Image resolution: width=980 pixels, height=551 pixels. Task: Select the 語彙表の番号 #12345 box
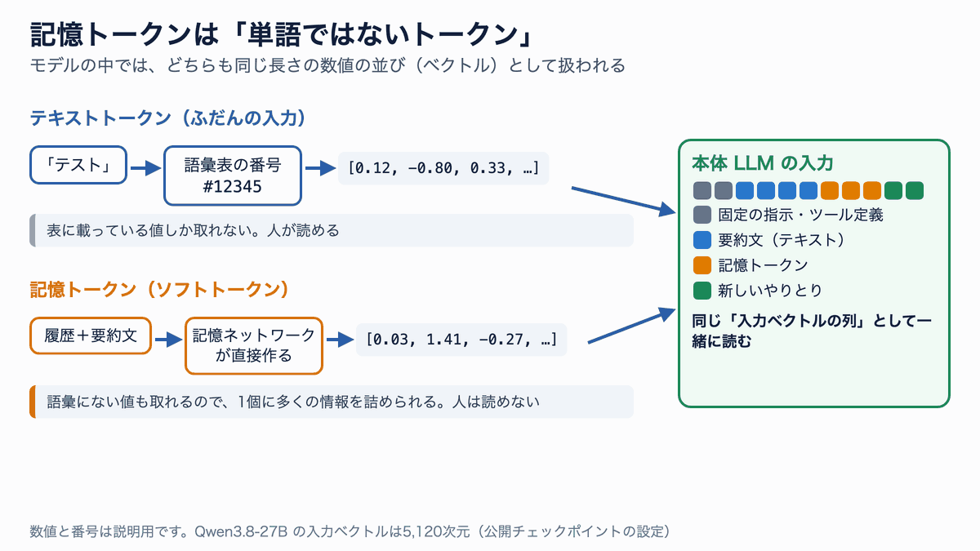pyautogui.click(x=233, y=176)
